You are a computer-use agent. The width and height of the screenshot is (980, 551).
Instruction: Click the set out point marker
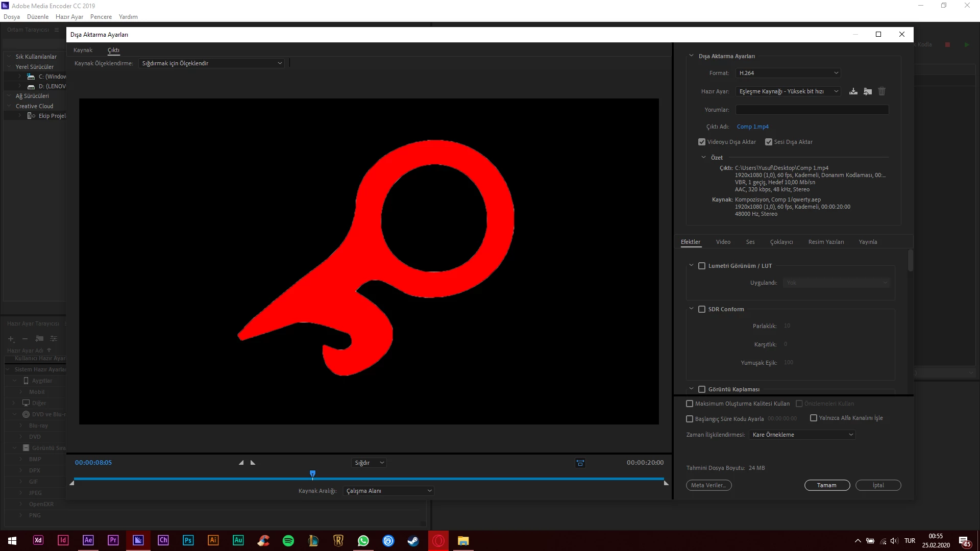(253, 463)
